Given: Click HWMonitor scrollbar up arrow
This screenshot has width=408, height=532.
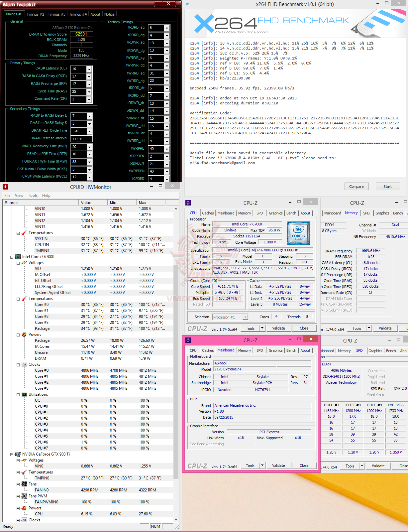Looking at the screenshot, I should tap(176, 209).
